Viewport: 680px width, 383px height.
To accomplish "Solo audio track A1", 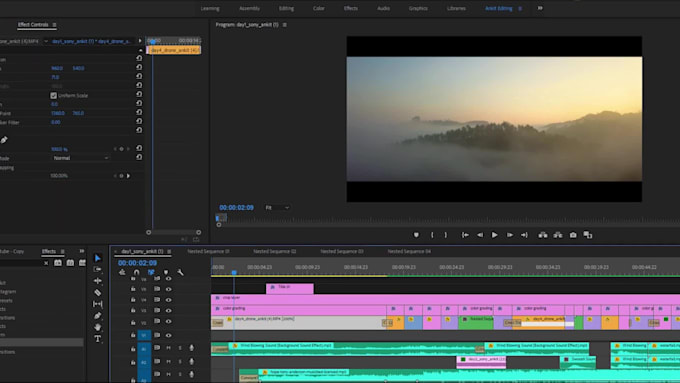I will tap(180, 348).
